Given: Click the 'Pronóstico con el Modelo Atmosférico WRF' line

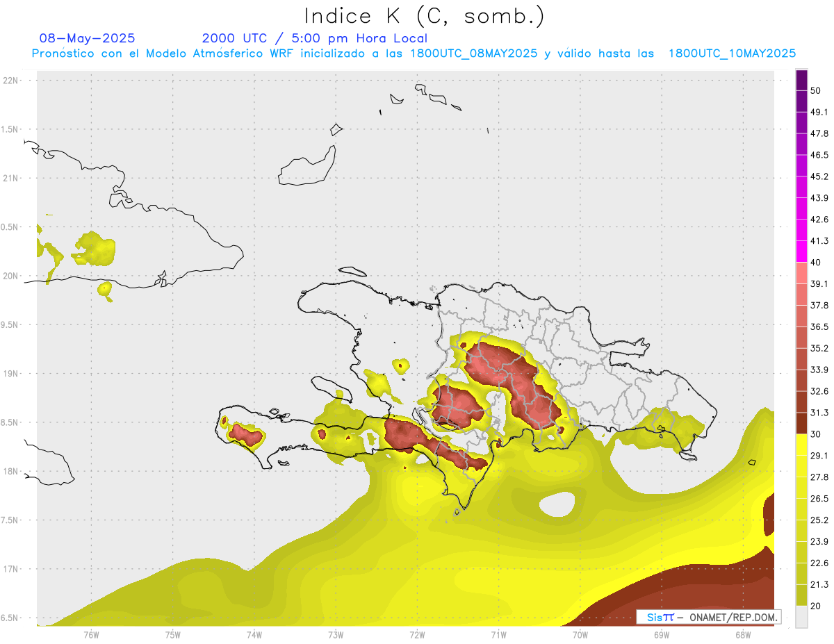Looking at the screenshot, I should pos(414,53).
